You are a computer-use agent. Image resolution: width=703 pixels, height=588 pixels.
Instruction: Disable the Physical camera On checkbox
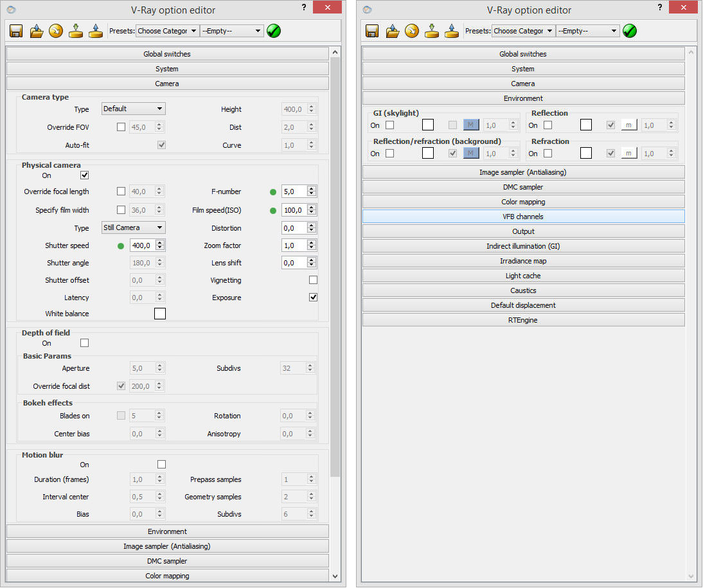point(84,175)
